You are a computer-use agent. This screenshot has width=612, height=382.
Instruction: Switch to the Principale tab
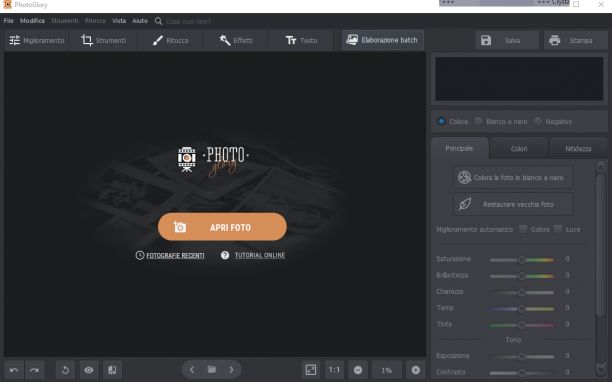point(459,148)
